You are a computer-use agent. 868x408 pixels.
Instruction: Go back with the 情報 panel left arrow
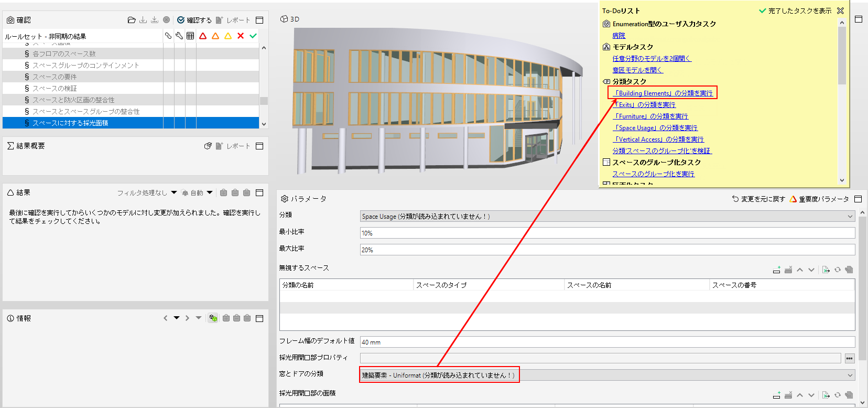click(x=166, y=318)
